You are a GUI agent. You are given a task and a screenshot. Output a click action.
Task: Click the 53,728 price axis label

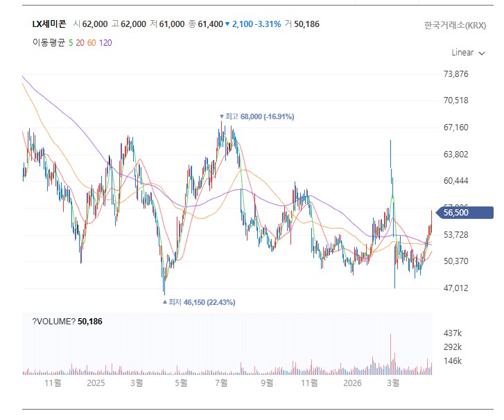pyautogui.click(x=455, y=235)
